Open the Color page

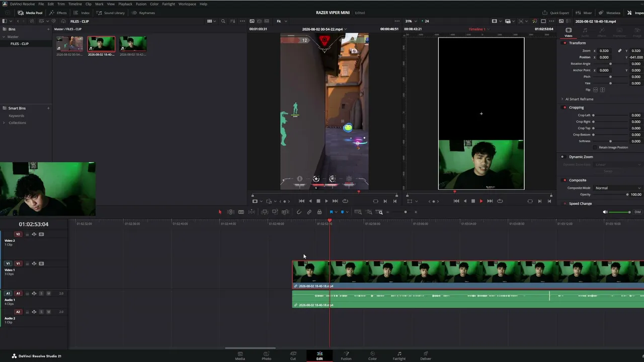372,355
